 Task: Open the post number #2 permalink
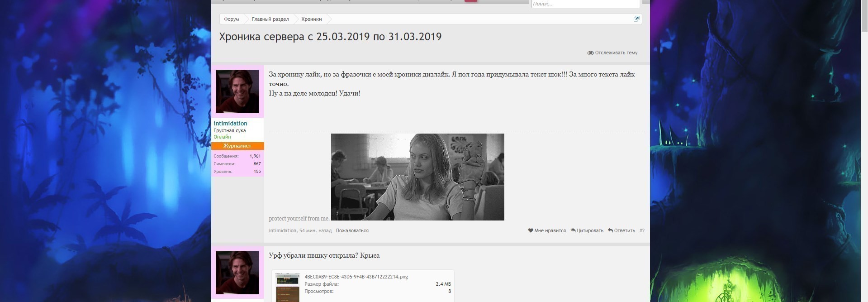pos(642,230)
